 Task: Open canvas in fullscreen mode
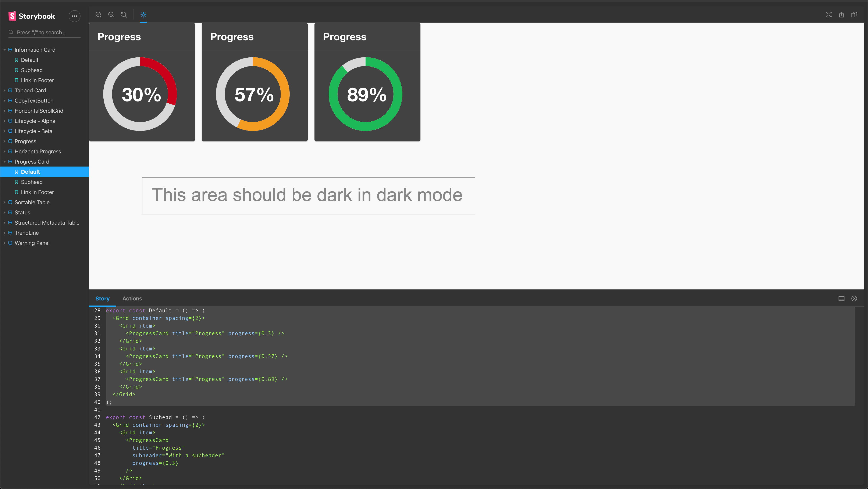(829, 15)
